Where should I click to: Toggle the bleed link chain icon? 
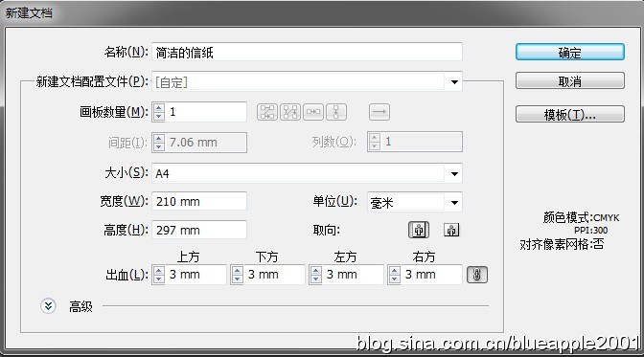click(x=477, y=275)
